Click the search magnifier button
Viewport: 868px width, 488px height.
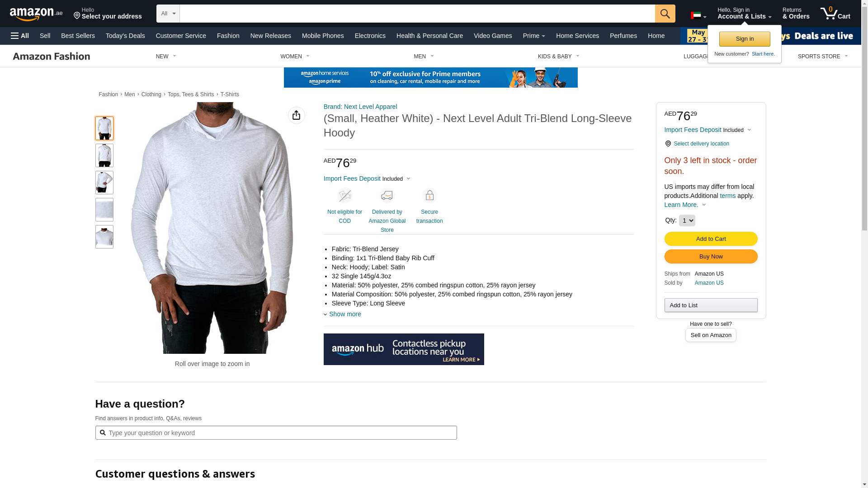665,14
